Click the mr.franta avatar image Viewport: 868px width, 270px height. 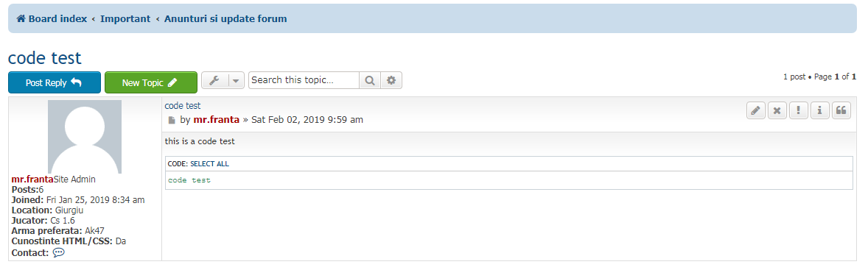point(85,137)
